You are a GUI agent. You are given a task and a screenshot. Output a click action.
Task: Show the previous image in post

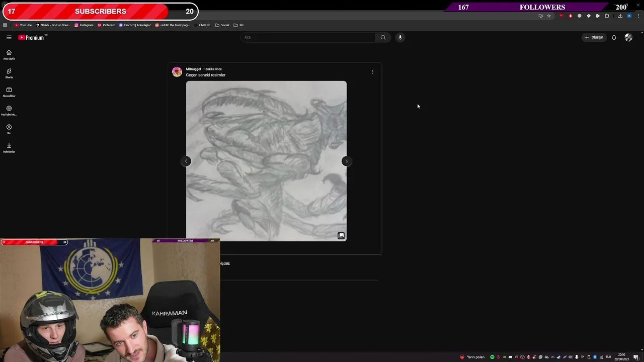(x=186, y=161)
